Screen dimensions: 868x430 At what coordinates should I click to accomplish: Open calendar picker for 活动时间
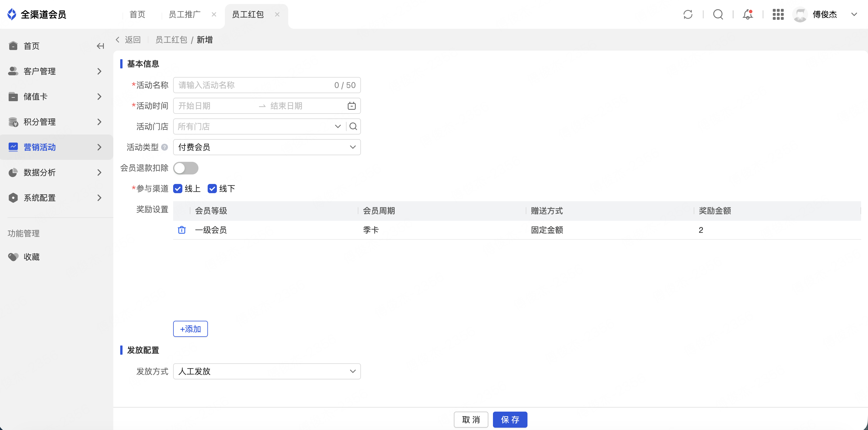[351, 106]
